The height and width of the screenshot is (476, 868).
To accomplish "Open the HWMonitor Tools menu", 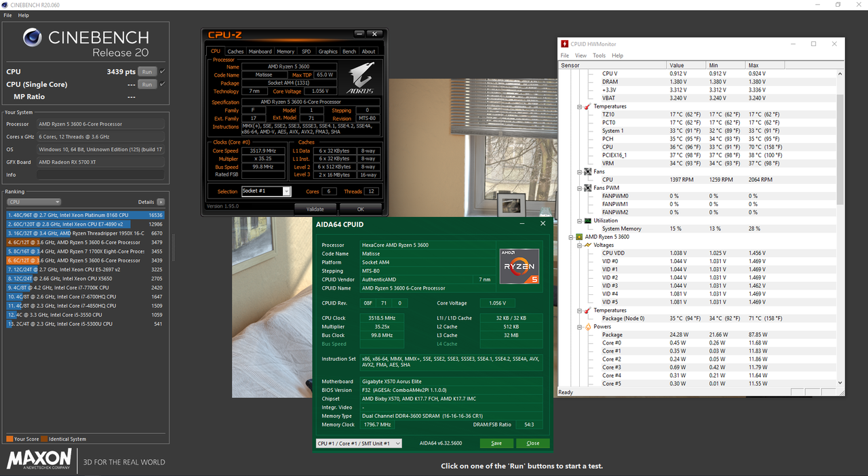I will coord(599,56).
